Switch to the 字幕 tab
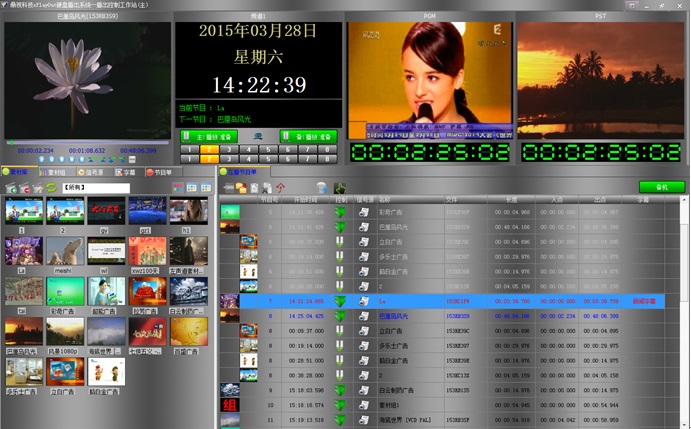 pos(129,172)
